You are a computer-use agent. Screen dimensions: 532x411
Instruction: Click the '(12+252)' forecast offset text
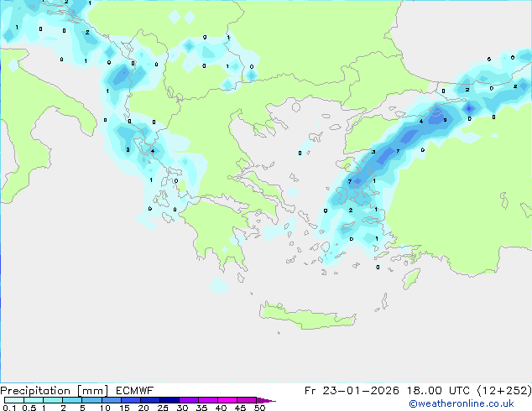click(x=504, y=391)
